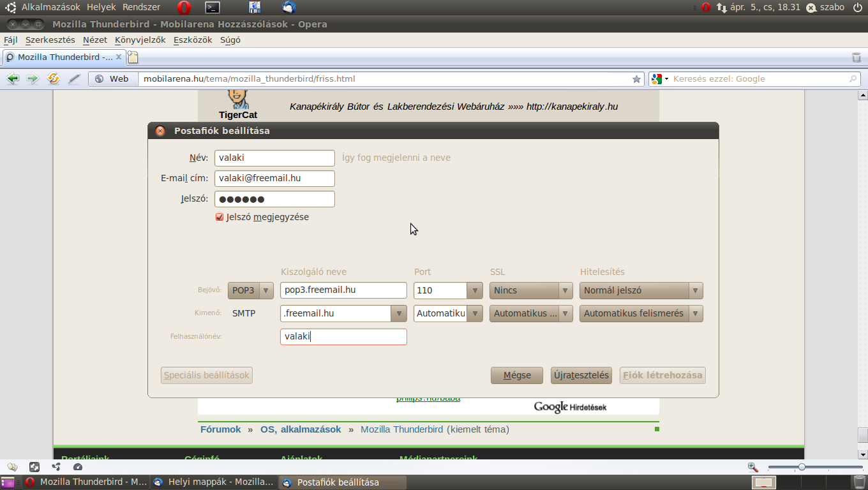Open the trash icon on the bottom panel
The width and height of the screenshot is (868, 490).
click(860, 482)
